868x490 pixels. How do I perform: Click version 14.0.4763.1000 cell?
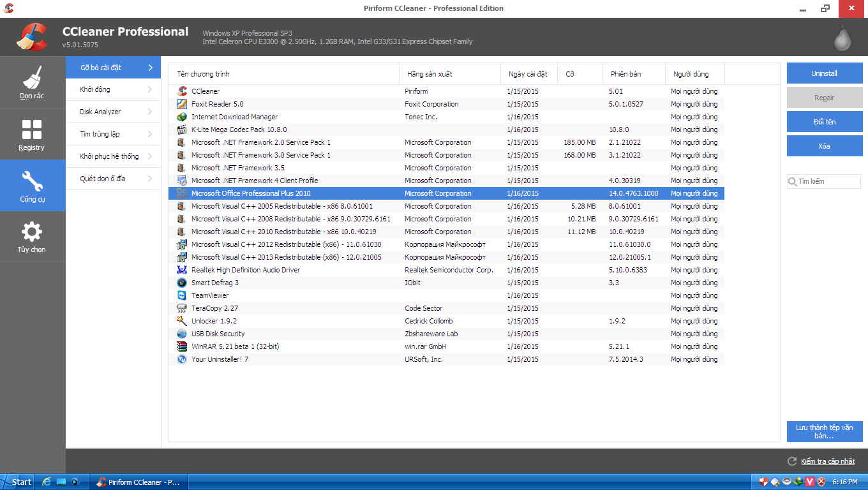click(634, 193)
